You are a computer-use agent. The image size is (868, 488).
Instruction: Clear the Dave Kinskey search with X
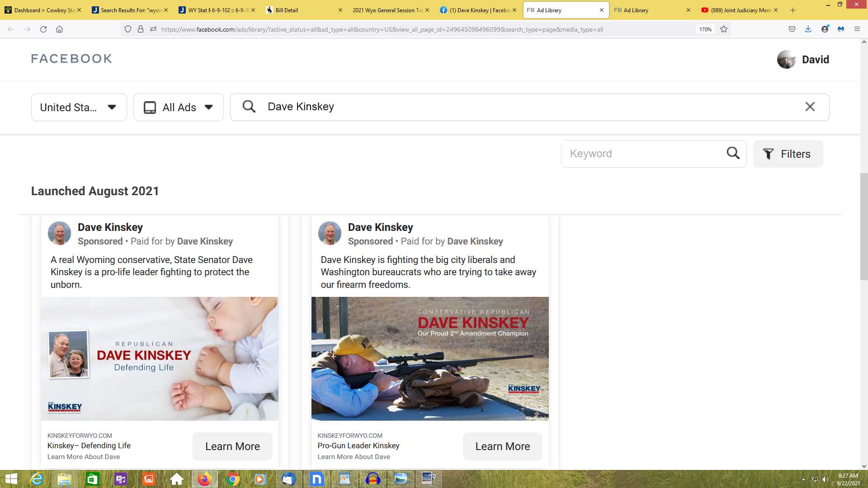(x=810, y=107)
